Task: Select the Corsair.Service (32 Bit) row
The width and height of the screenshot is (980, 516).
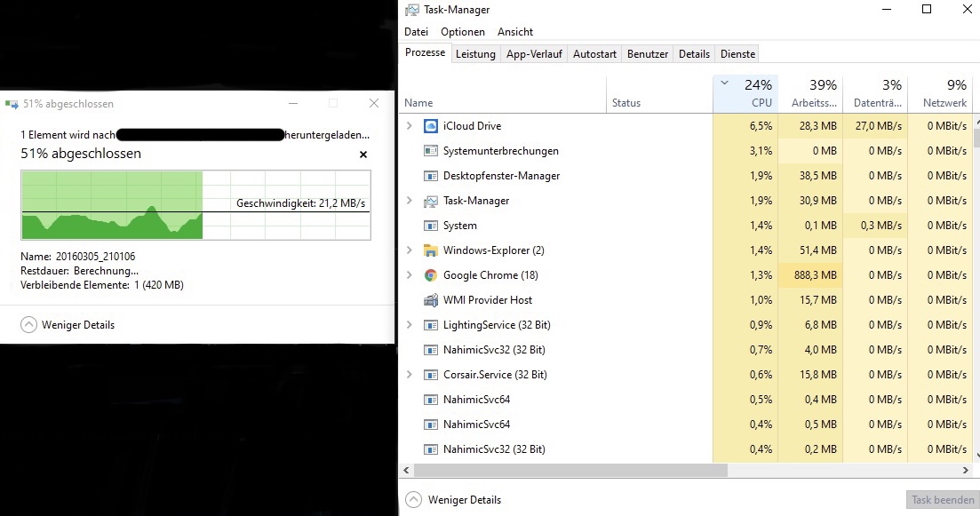Action: coord(686,375)
